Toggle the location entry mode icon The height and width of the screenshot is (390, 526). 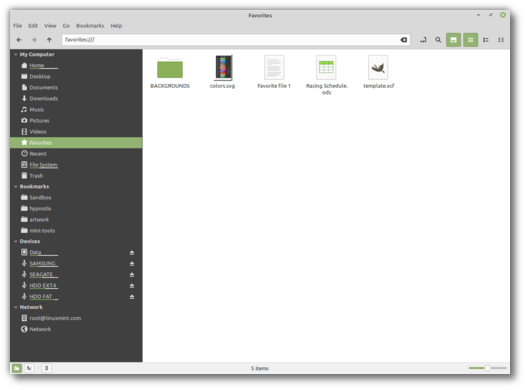coord(423,40)
